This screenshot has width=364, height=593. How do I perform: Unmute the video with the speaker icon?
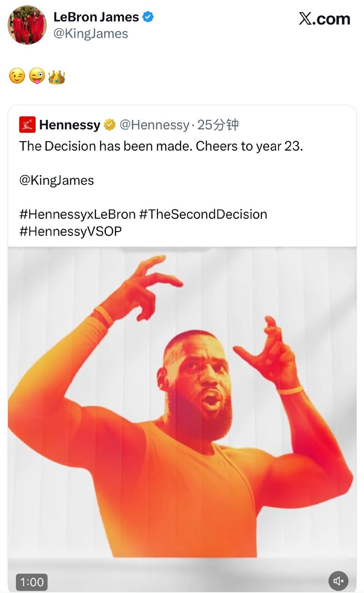click(x=338, y=581)
